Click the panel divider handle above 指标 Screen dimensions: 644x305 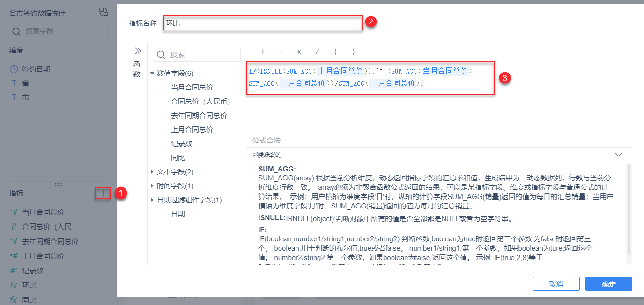(x=59, y=184)
